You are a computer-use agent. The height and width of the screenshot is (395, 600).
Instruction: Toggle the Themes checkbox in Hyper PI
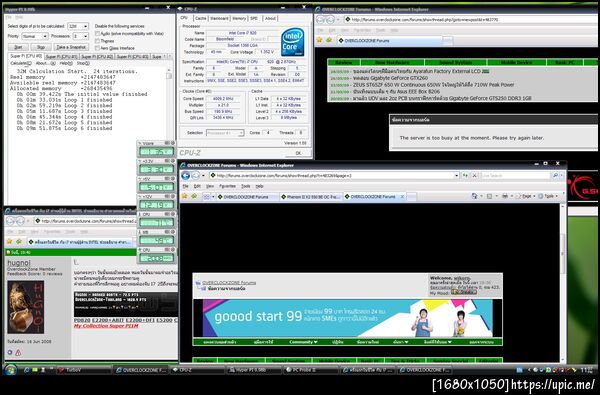pos(97,41)
